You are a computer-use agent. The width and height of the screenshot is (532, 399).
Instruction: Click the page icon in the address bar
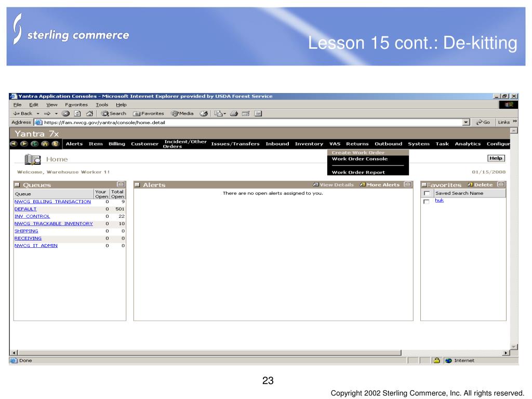click(38, 123)
